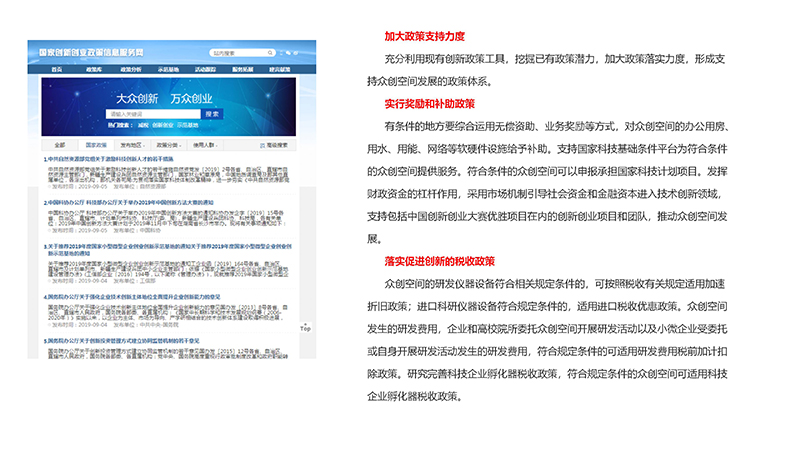Click hot search link 减税
Screen dimensions: 800x450
click(143, 126)
